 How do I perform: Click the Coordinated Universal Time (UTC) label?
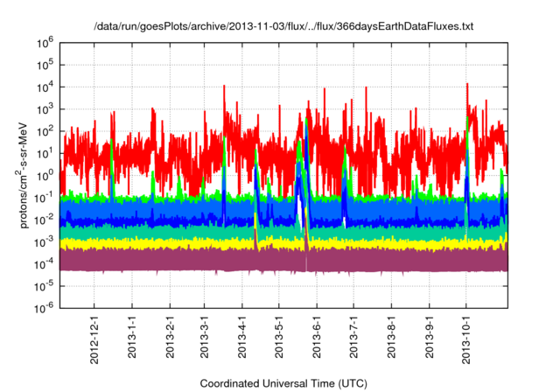tap(283, 383)
